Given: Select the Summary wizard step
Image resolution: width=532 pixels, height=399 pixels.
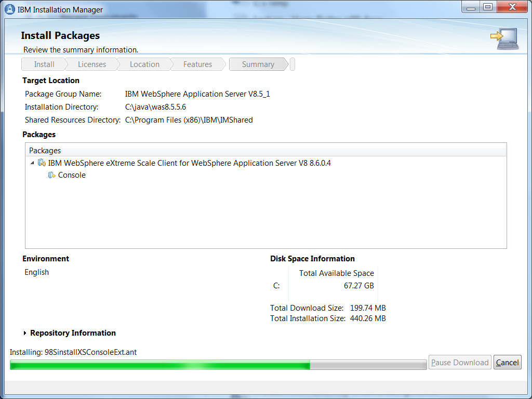Looking at the screenshot, I should point(258,64).
